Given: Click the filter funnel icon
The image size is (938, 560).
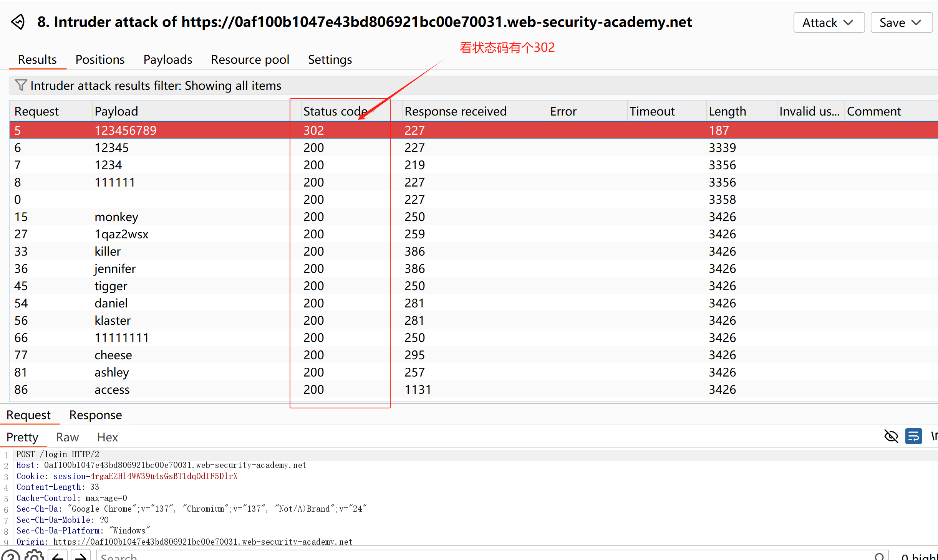Looking at the screenshot, I should [x=20, y=85].
